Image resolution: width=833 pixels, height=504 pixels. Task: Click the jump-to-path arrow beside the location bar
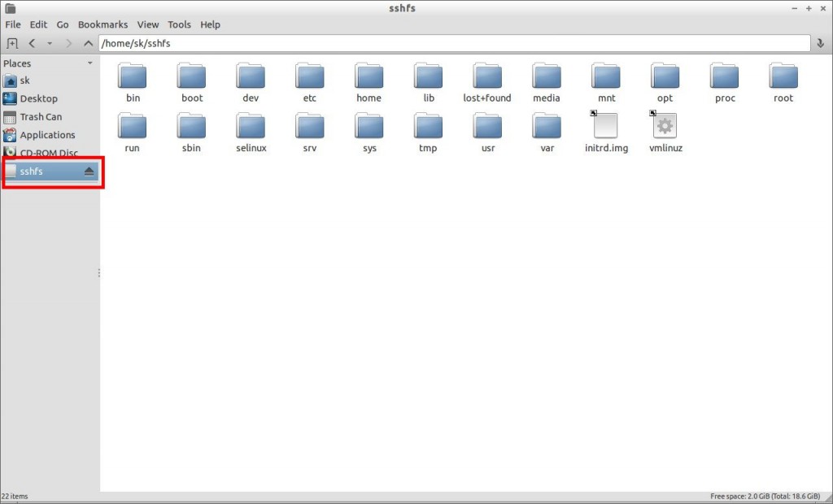point(820,44)
